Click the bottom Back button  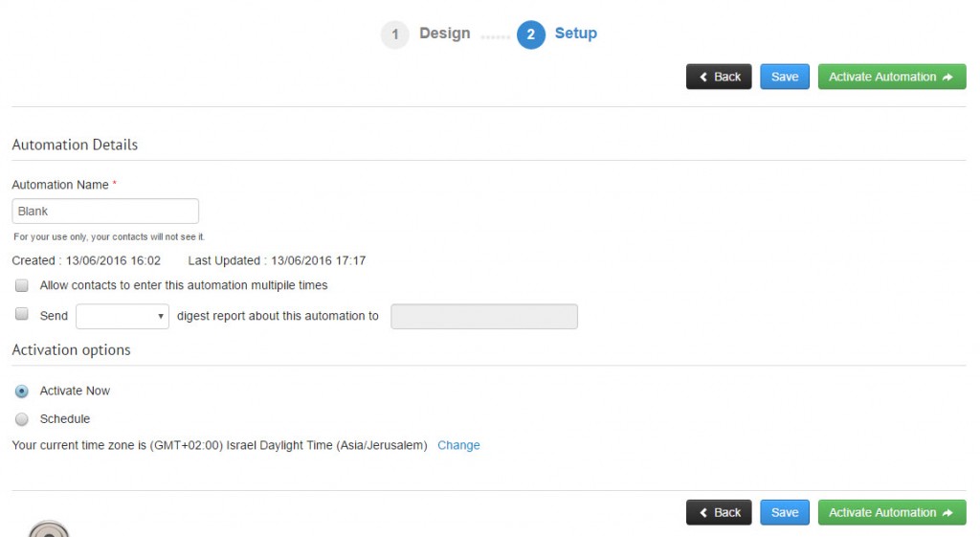click(x=719, y=513)
